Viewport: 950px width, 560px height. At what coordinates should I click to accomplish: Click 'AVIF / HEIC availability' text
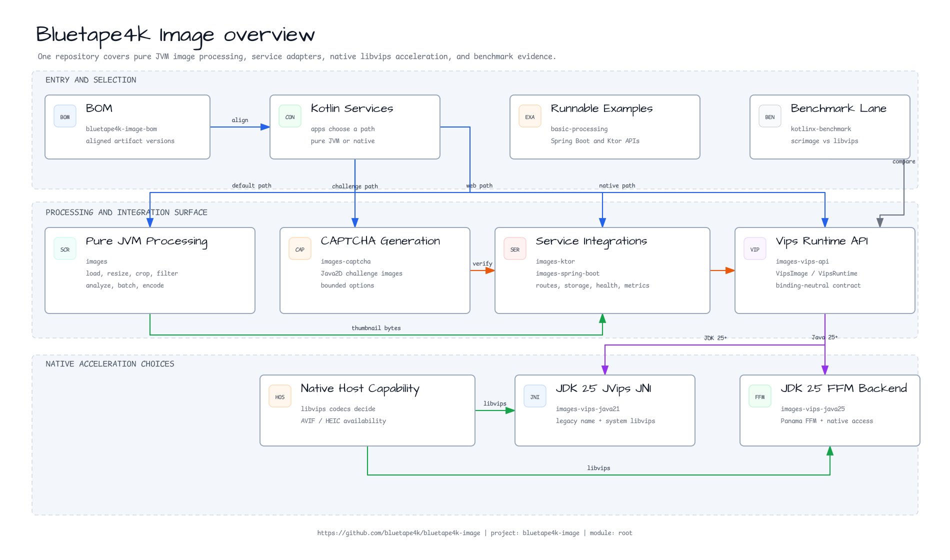coord(343,421)
